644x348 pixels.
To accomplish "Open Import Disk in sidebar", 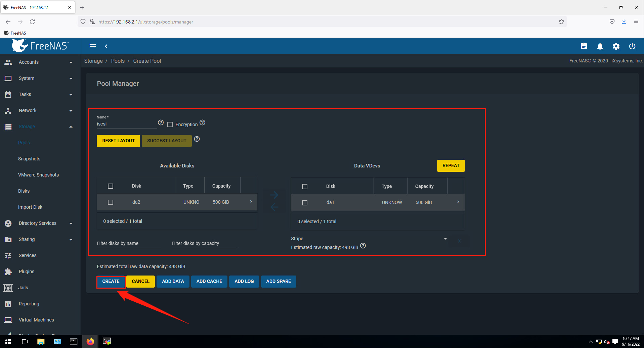I will [x=30, y=207].
